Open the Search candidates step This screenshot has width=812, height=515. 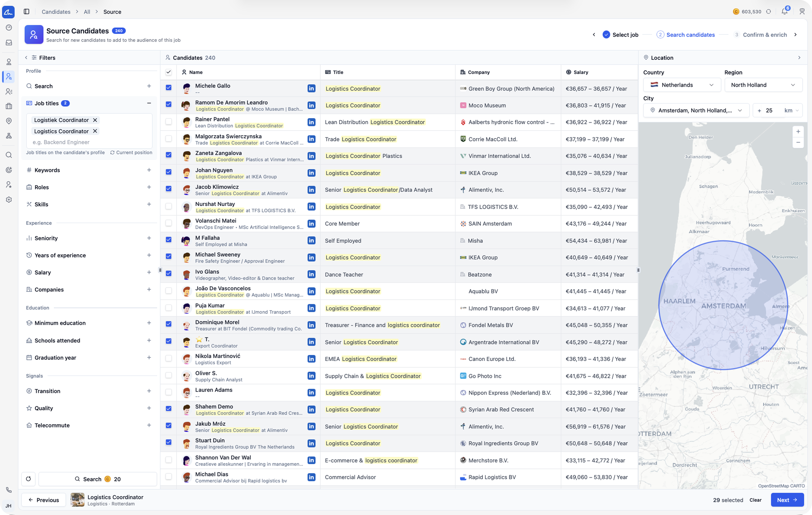pyautogui.click(x=686, y=35)
